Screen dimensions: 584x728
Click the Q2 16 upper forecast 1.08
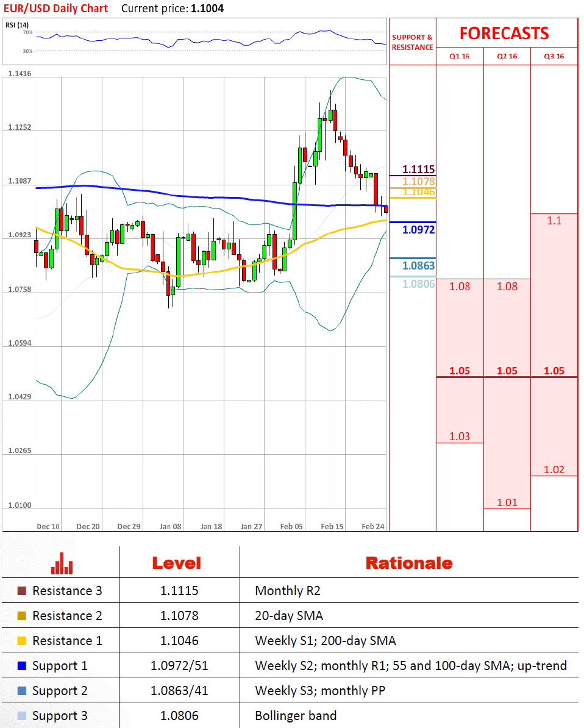click(507, 287)
